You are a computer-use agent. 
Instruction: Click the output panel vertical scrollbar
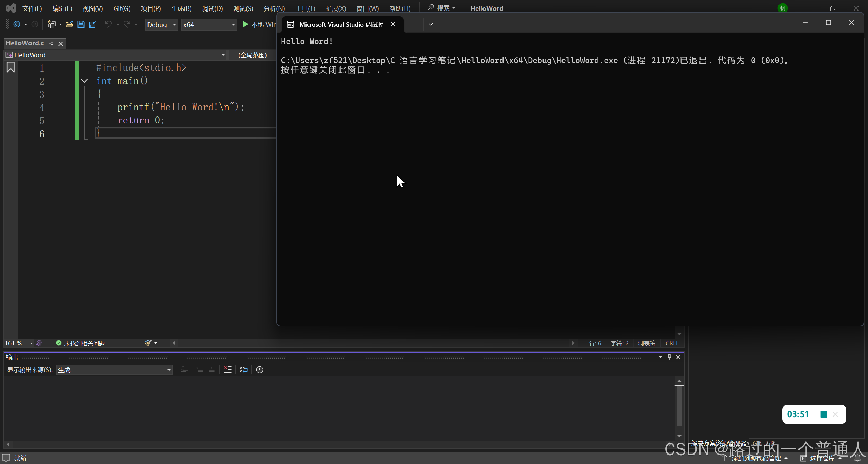coord(679,405)
